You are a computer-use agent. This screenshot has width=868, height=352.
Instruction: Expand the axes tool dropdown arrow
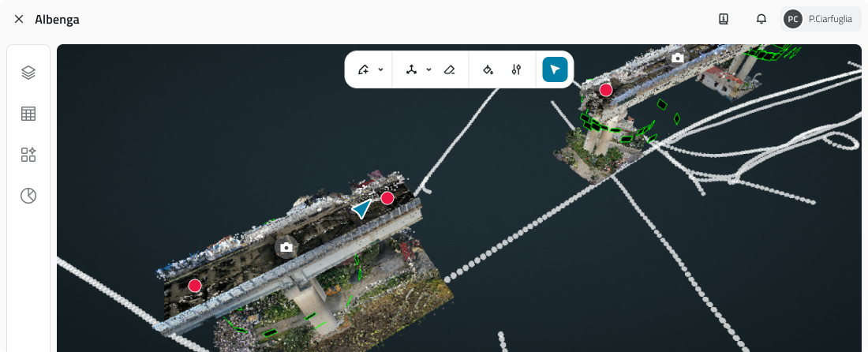[429, 69]
